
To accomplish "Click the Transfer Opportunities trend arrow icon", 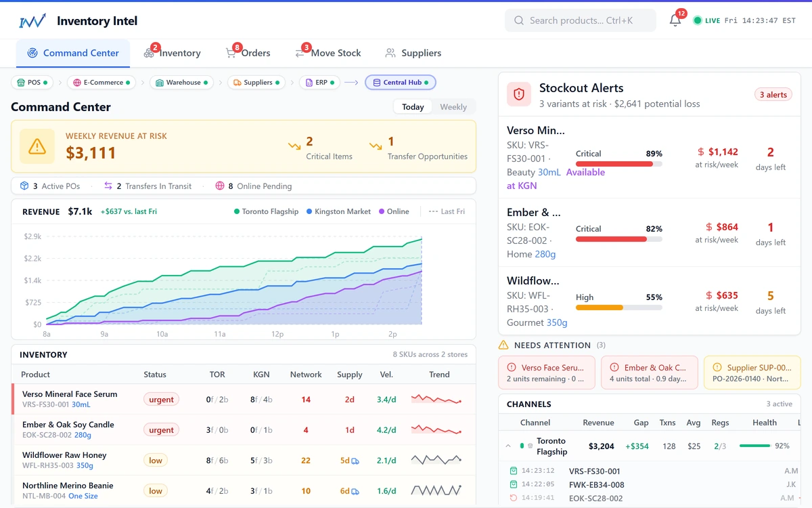I will (376, 146).
